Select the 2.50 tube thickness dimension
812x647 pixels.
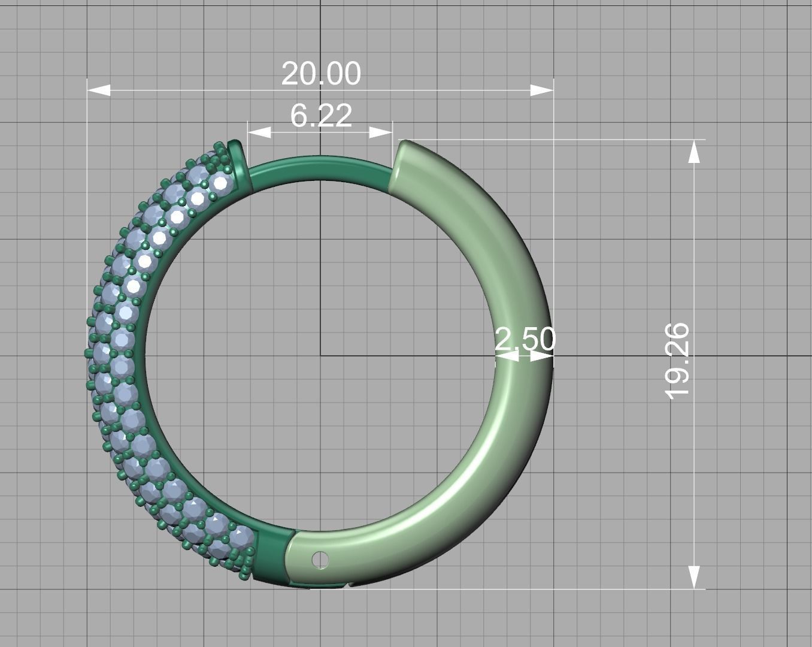[525, 339]
